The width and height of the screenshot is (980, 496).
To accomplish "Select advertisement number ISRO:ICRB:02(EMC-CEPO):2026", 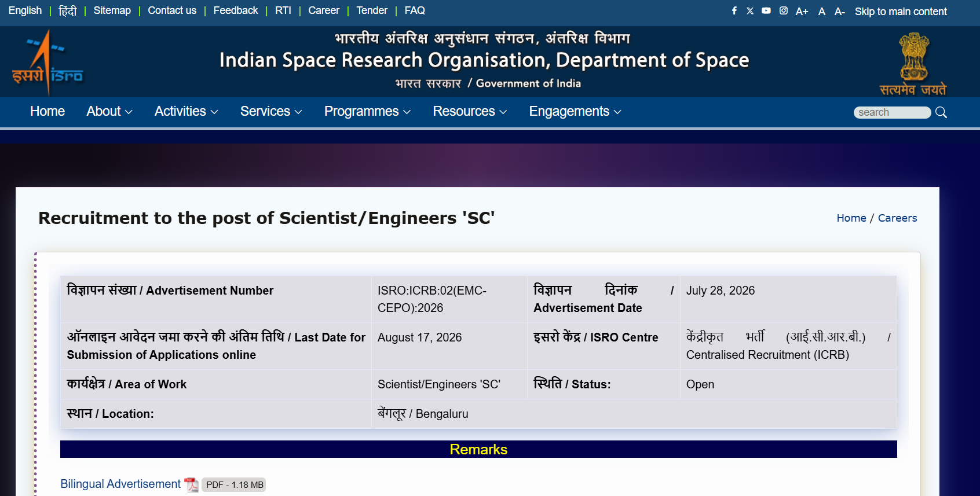I will [432, 299].
